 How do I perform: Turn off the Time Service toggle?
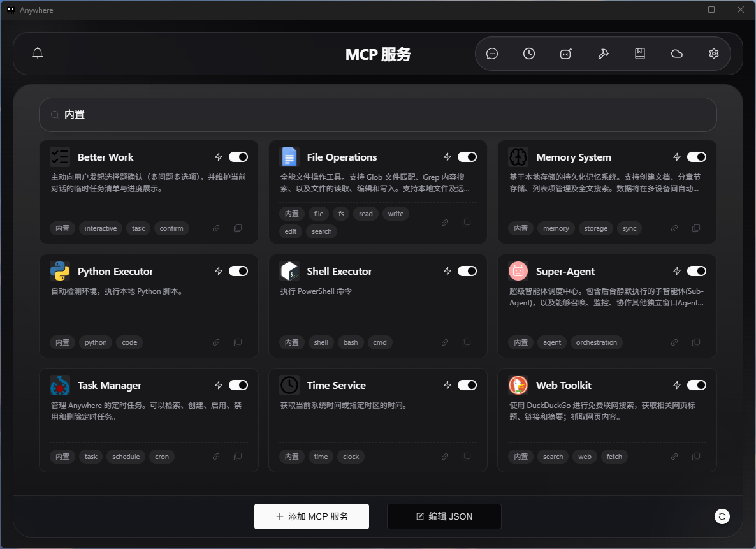tap(467, 385)
